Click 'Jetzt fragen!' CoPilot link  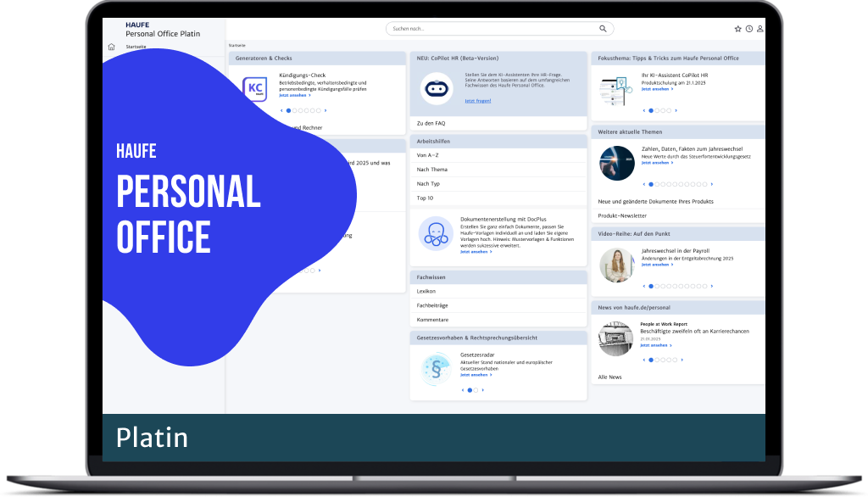pos(478,101)
